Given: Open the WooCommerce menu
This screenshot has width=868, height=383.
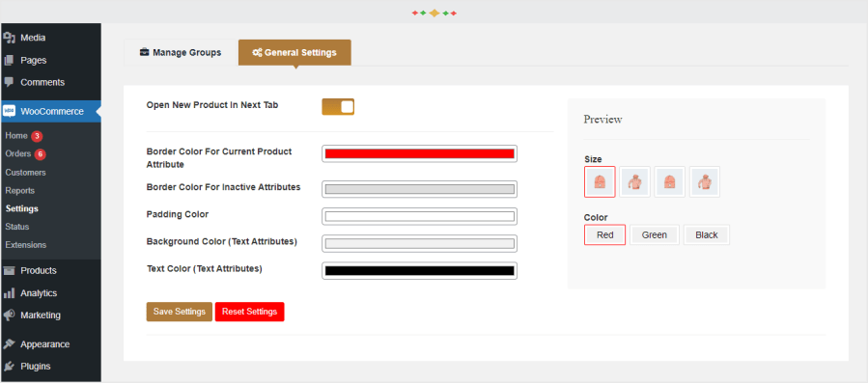Looking at the screenshot, I should click(x=50, y=111).
